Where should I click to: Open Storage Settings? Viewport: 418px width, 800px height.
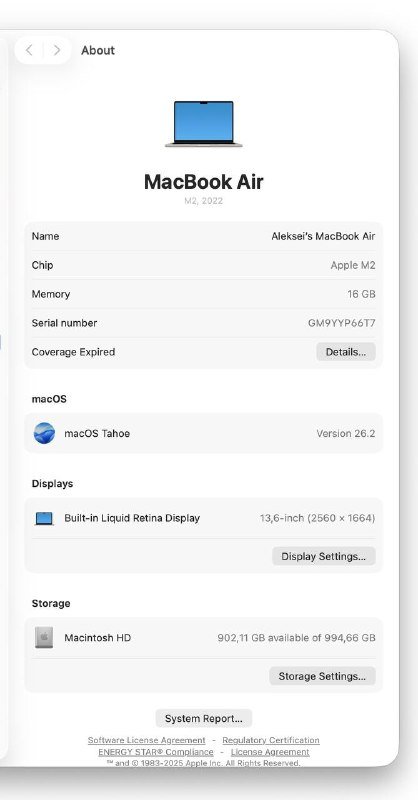322,676
